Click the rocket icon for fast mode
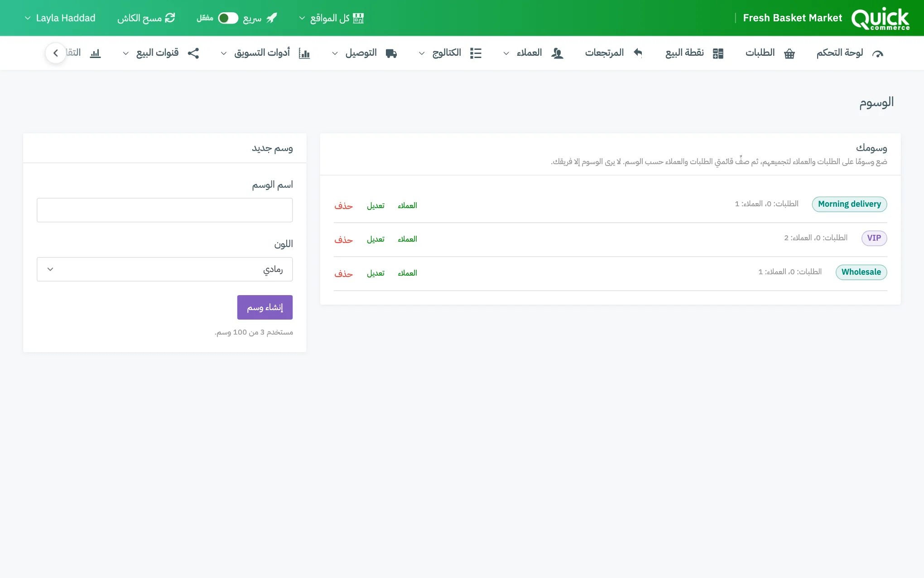Screen dimensions: 924x578 pos(272,18)
